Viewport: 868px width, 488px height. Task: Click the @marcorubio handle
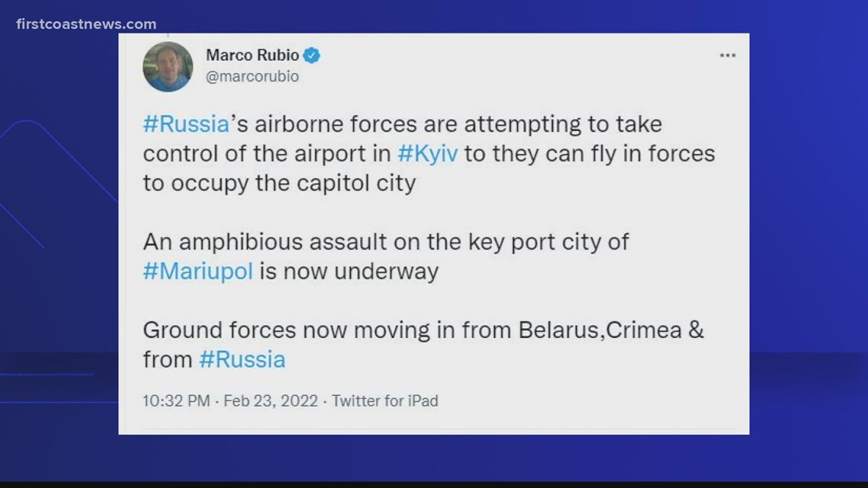point(251,76)
